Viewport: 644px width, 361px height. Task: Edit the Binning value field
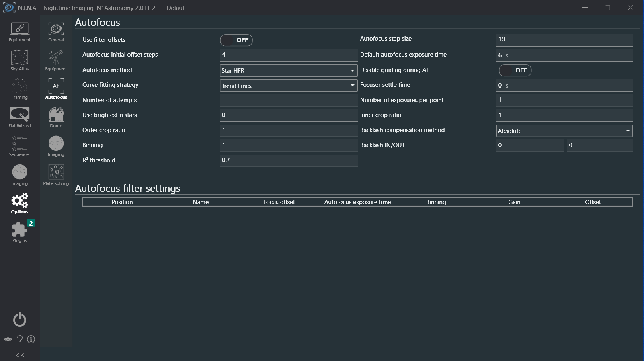point(289,146)
